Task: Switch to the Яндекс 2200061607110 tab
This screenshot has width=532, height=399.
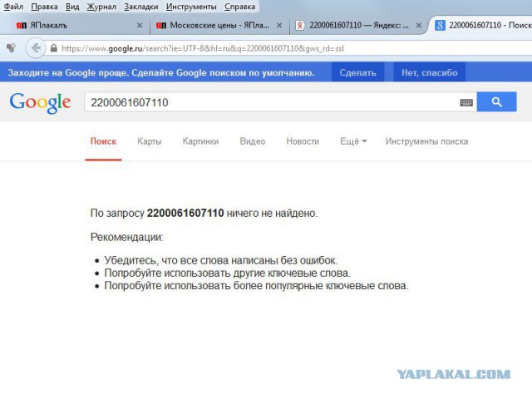Action: point(359,26)
